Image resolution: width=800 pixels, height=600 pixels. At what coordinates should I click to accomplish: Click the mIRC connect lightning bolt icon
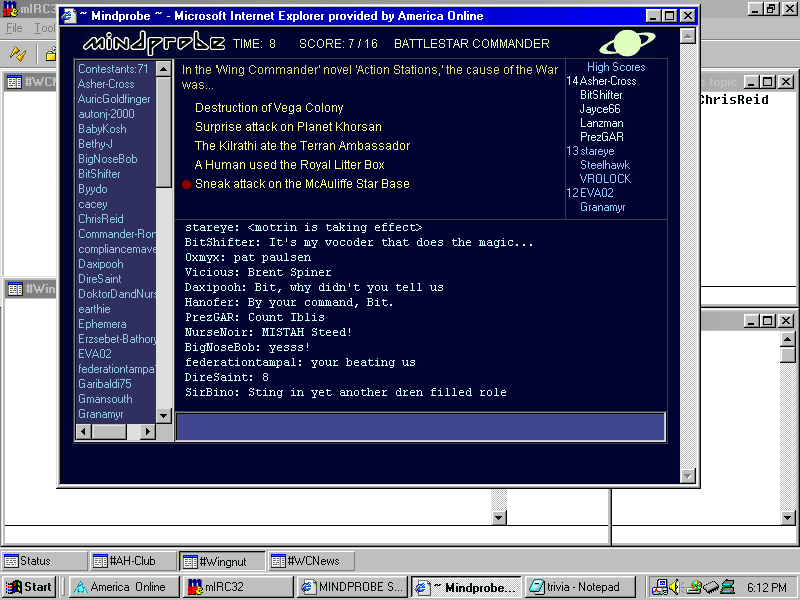click(x=17, y=53)
